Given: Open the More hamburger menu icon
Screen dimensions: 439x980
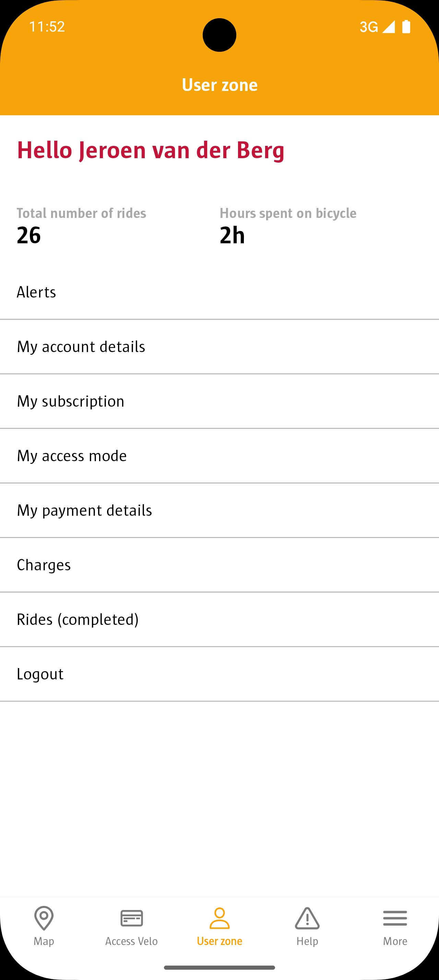Looking at the screenshot, I should 395,918.
